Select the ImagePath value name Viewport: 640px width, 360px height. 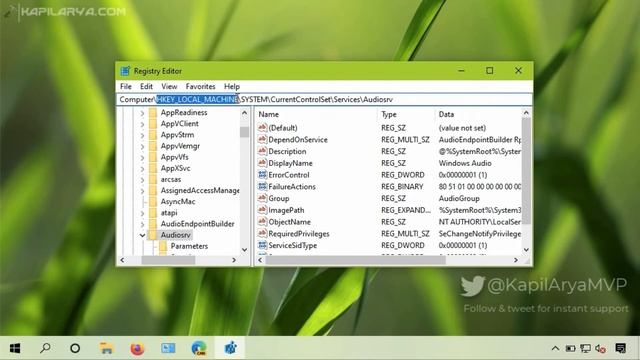coord(286,210)
